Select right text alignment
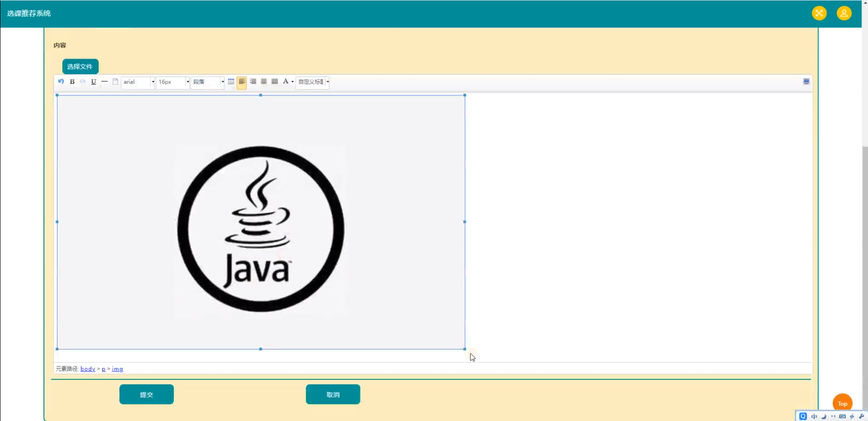 [x=253, y=82]
